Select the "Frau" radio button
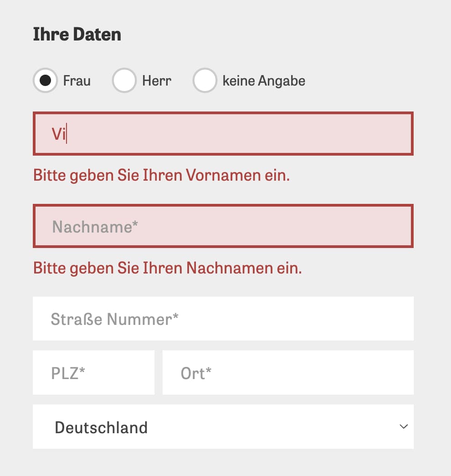Screen dimensions: 451x476 [45, 80]
